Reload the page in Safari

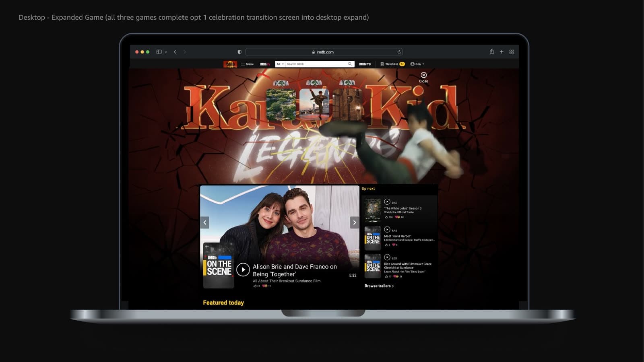pyautogui.click(x=399, y=52)
